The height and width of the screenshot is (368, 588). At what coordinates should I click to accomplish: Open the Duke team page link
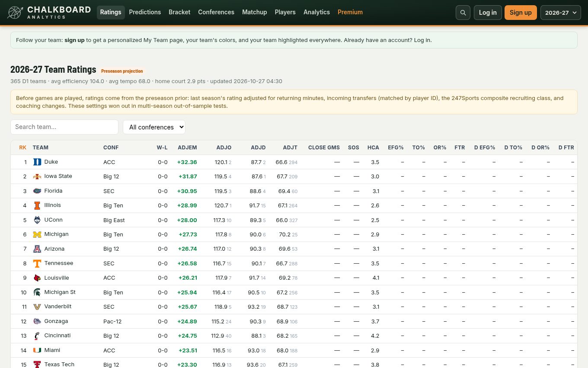(x=51, y=162)
